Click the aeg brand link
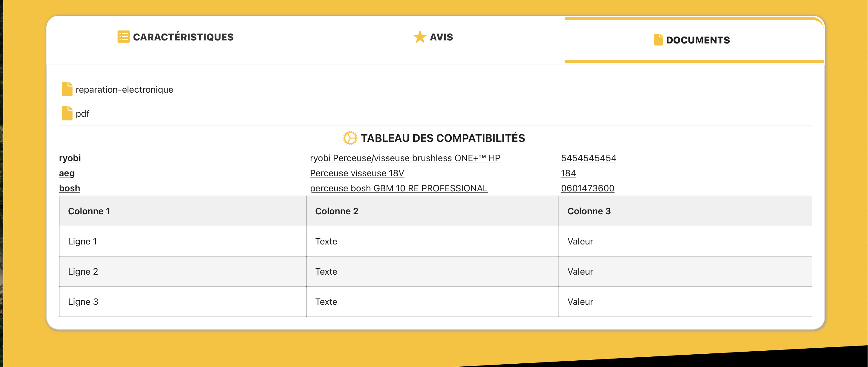Image resolution: width=868 pixels, height=367 pixels. point(67,173)
